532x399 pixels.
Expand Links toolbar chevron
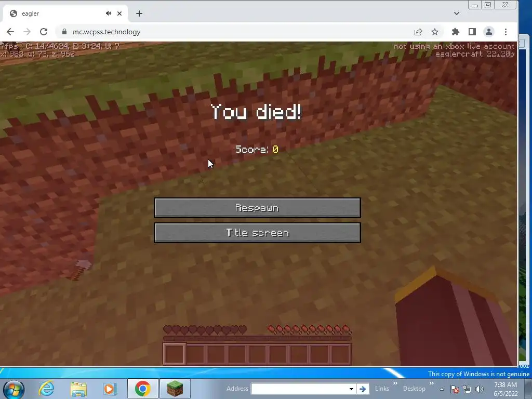[395, 383]
